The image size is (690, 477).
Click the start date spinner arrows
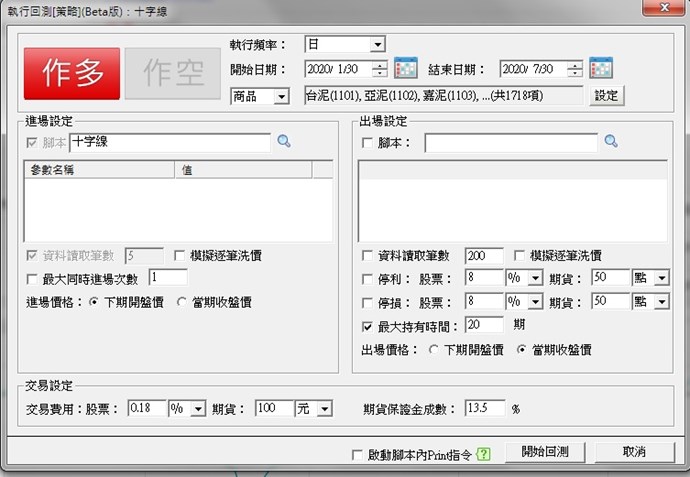pos(379,69)
